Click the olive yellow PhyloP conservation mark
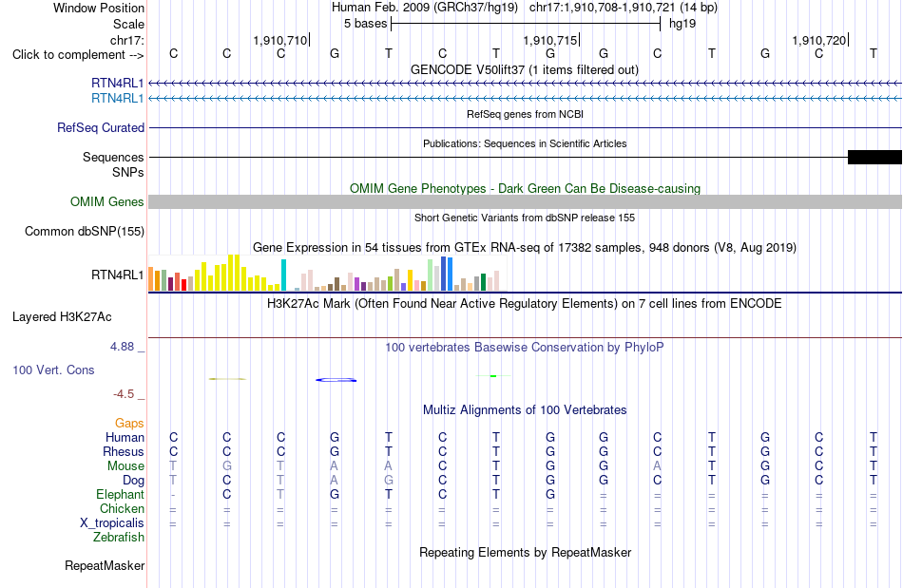 click(x=227, y=379)
